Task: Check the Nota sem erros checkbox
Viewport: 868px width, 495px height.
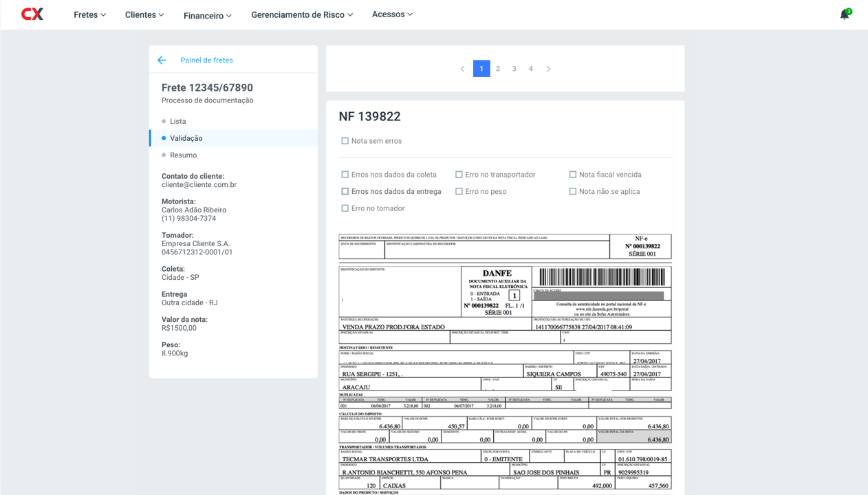Action: [x=345, y=140]
